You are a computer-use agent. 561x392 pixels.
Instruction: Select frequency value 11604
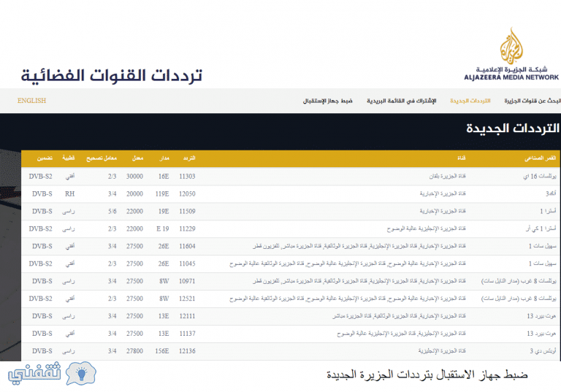coord(187,247)
